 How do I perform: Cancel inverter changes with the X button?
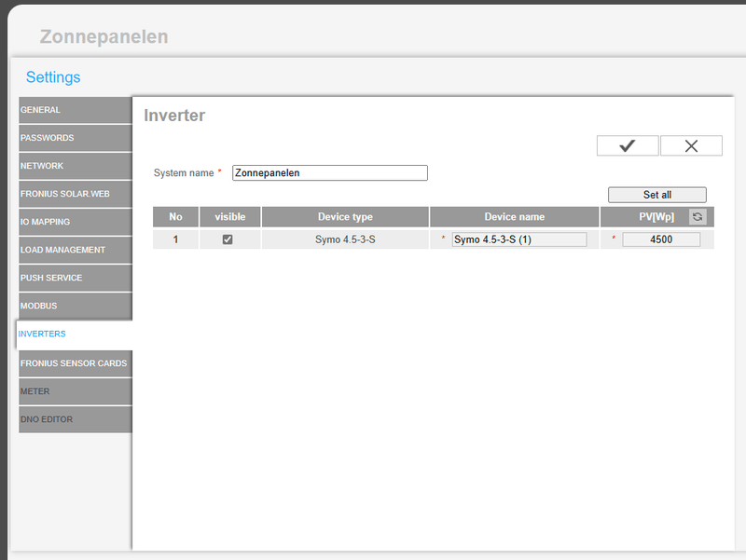691,145
